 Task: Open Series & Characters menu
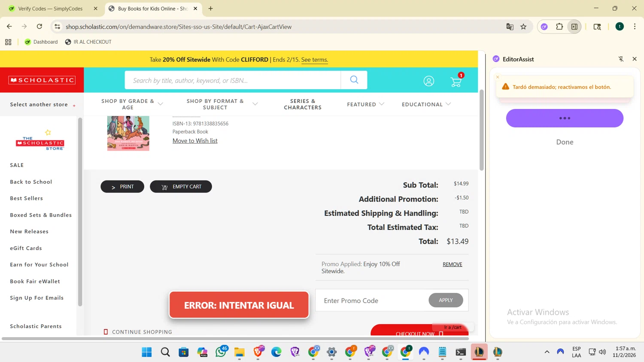click(303, 104)
